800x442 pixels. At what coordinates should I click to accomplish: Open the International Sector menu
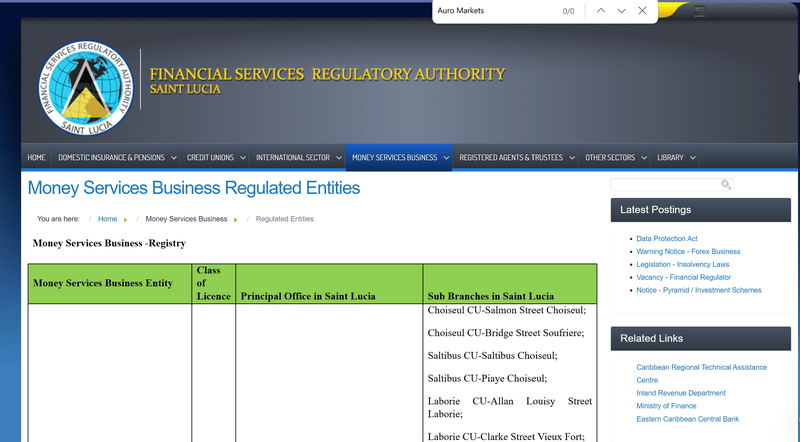point(293,157)
